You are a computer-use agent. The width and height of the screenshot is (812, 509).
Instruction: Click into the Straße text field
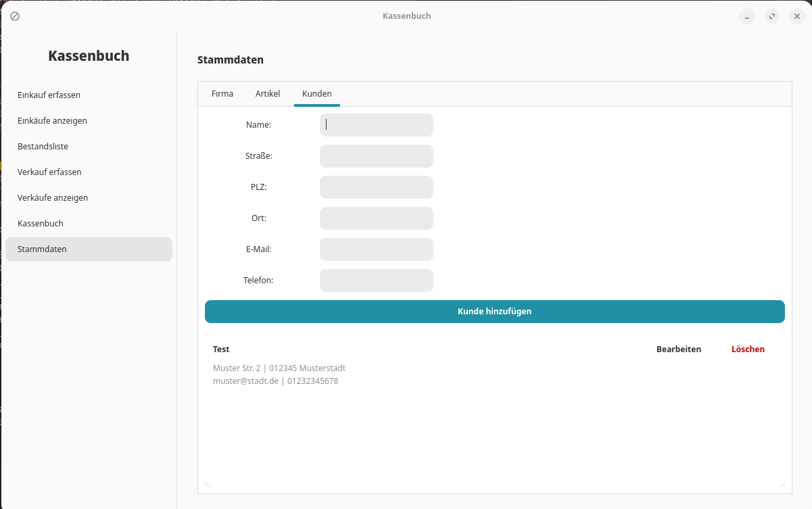[376, 156]
